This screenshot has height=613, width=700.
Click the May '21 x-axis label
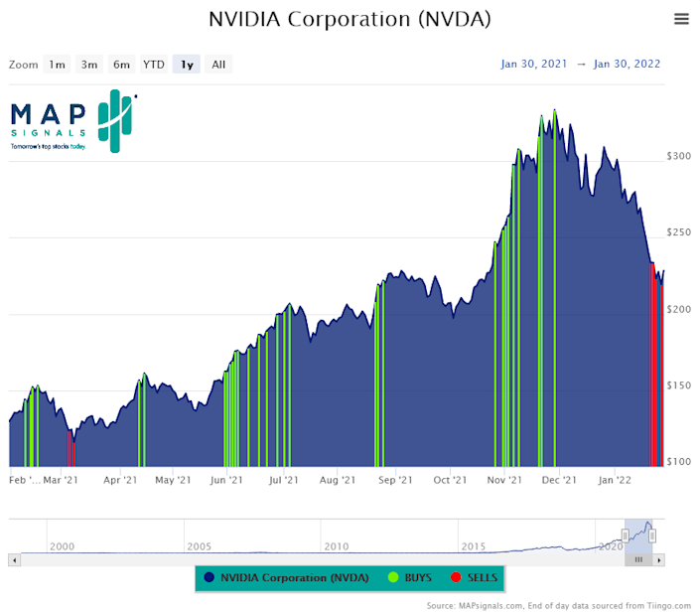(x=173, y=480)
